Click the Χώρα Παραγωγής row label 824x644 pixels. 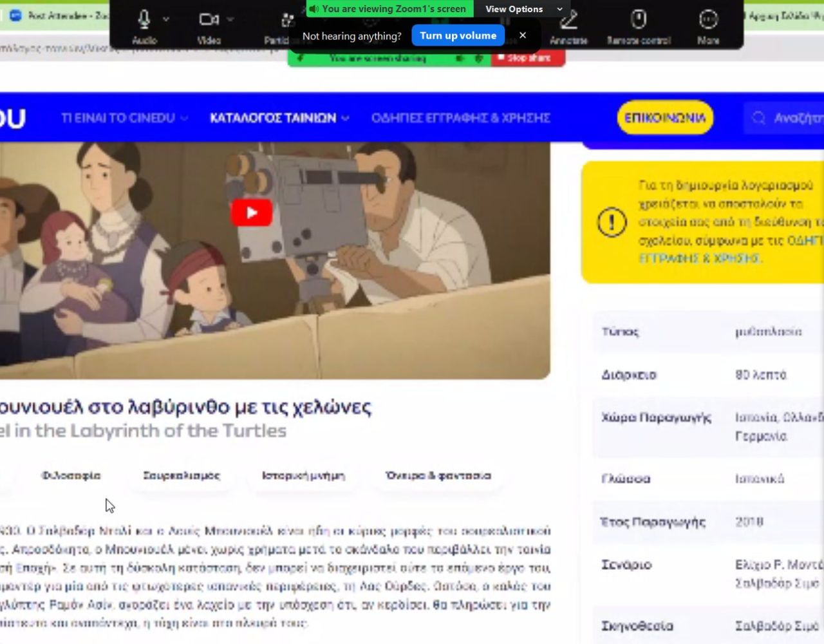point(656,417)
